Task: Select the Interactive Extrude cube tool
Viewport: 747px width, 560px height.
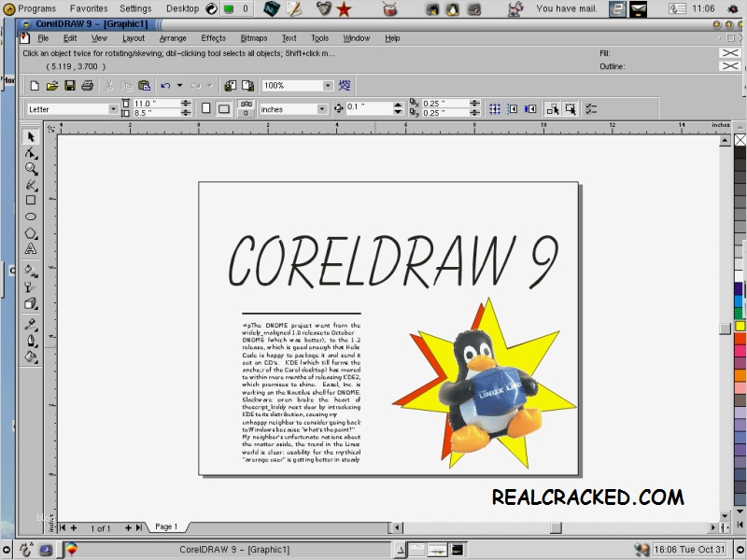Action: click(x=31, y=303)
